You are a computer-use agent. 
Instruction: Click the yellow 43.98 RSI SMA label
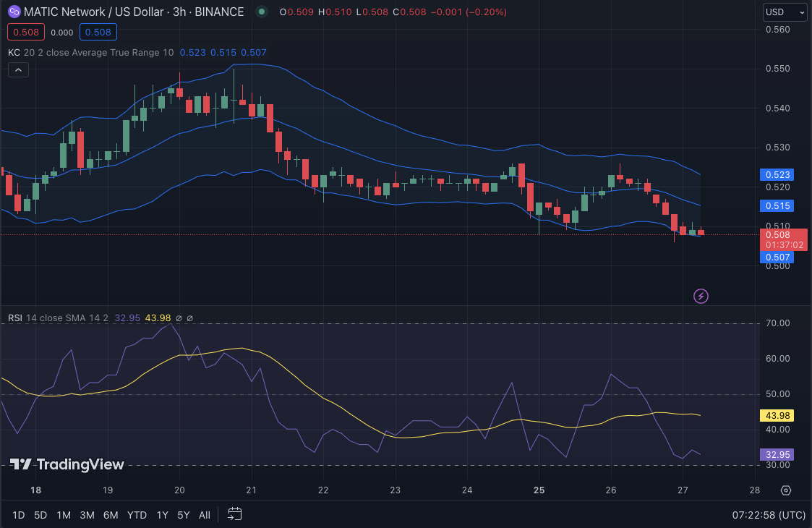(x=777, y=415)
